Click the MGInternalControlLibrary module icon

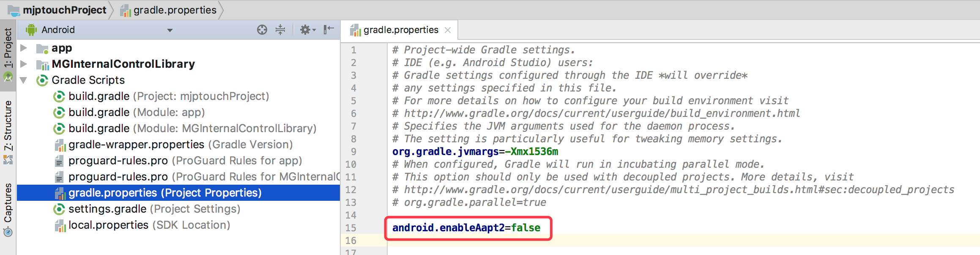(42, 64)
